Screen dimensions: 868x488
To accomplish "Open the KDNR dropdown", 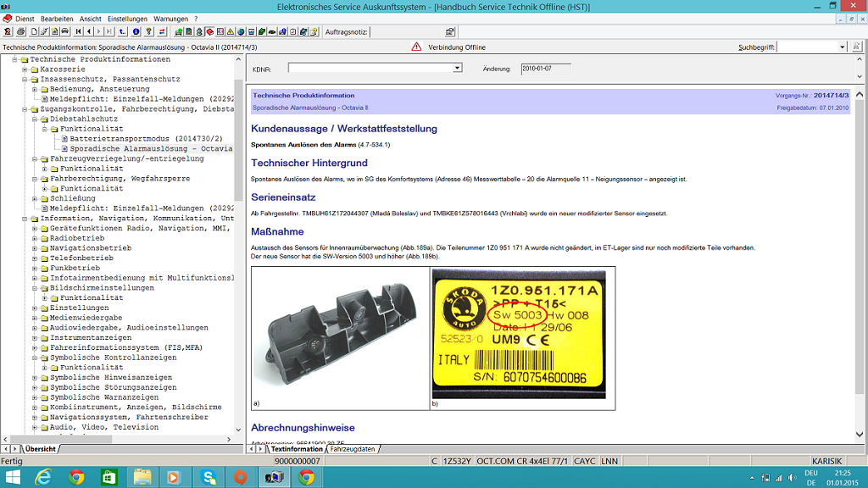I will click(x=457, y=68).
